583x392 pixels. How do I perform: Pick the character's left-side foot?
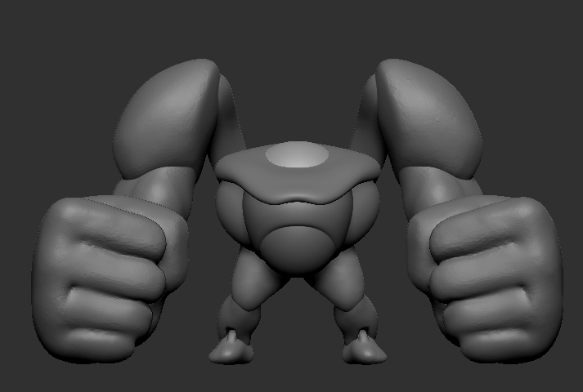233,349
